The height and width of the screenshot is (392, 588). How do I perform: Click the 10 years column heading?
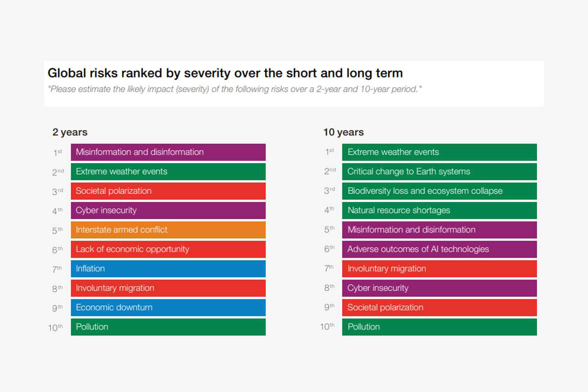click(343, 132)
